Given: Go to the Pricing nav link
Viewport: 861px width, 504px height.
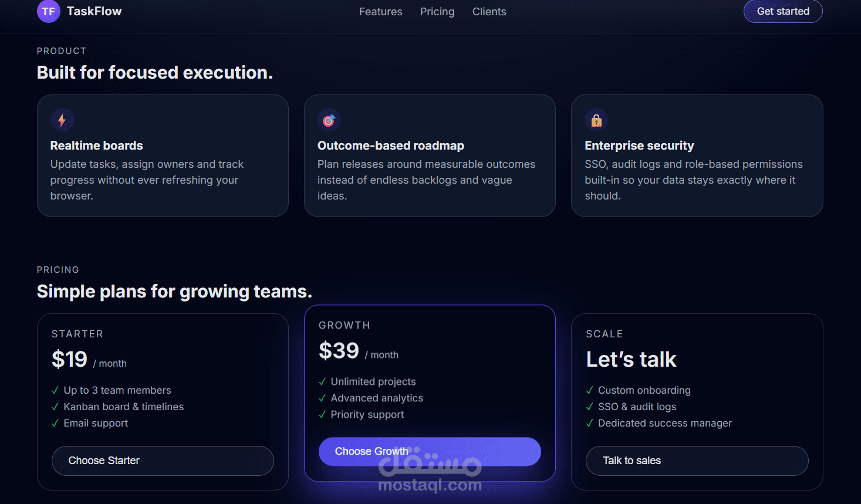Looking at the screenshot, I should coord(437,12).
